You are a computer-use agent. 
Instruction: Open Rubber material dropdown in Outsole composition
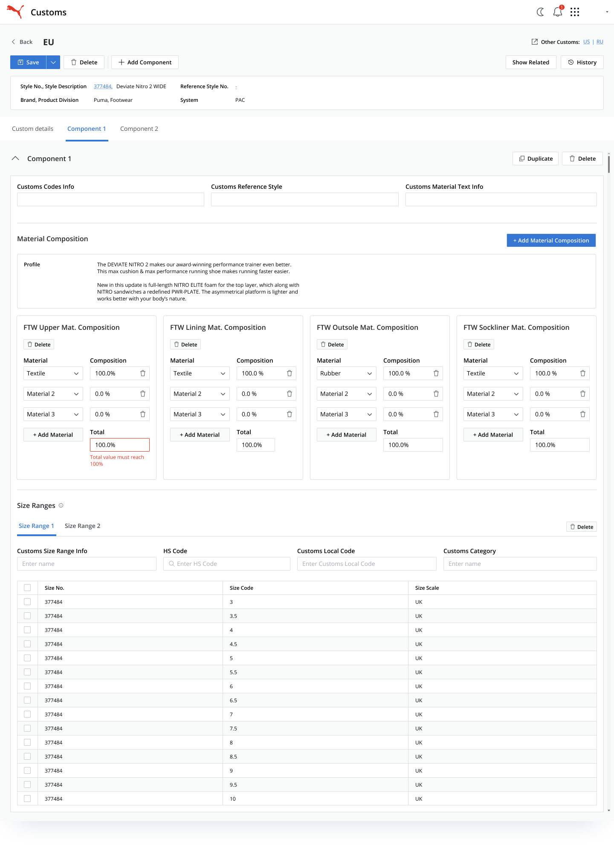[x=346, y=373]
